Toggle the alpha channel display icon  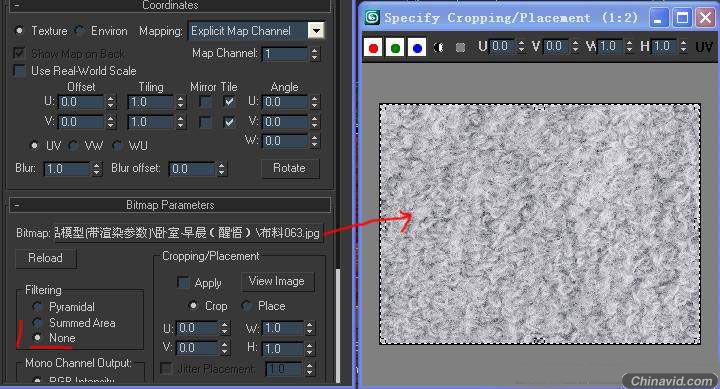click(x=439, y=47)
